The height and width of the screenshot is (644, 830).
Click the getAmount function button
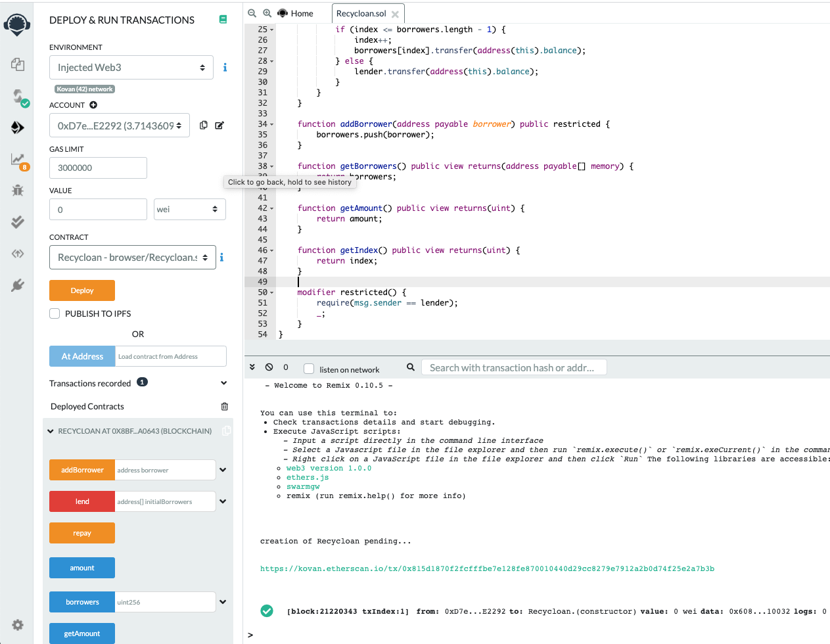click(x=82, y=633)
